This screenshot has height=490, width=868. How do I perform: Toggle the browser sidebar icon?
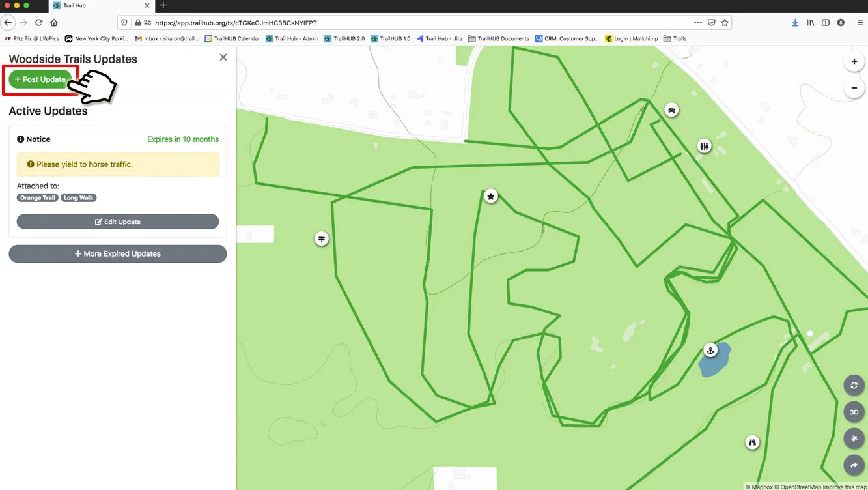coord(826,23)
